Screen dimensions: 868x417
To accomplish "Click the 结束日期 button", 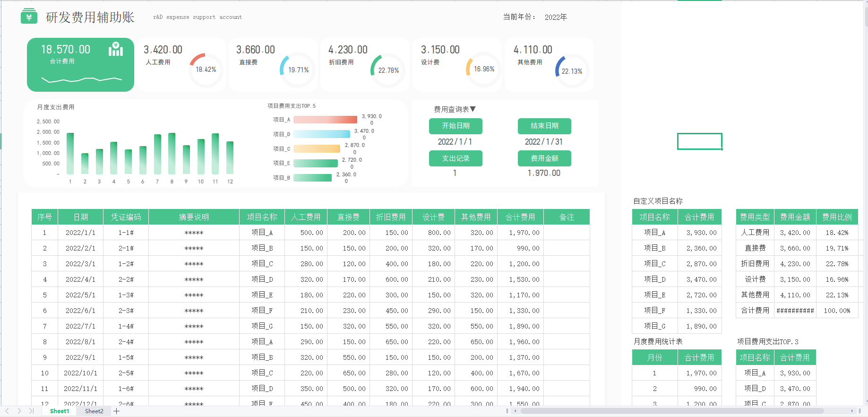I will [544, 126].
